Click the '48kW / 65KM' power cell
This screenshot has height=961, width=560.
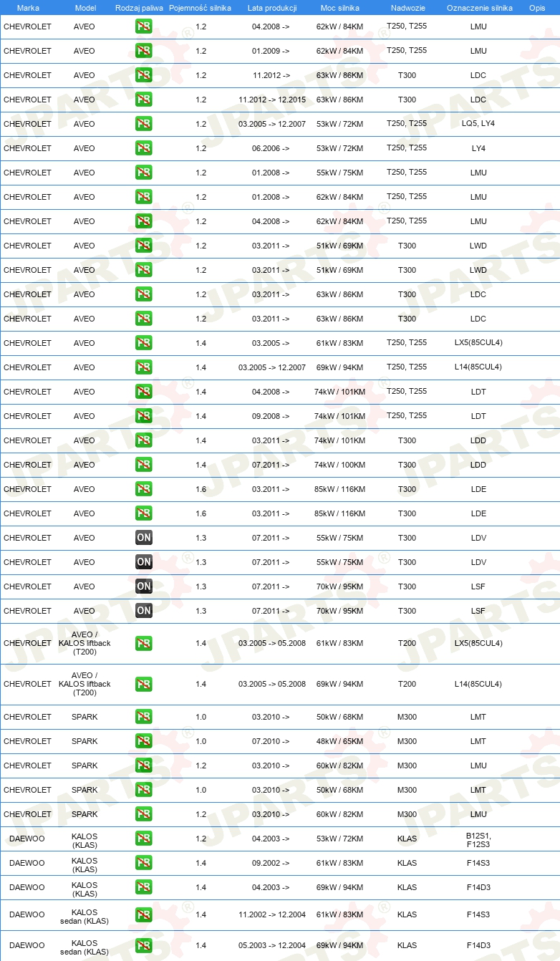(x=339, y=741)
